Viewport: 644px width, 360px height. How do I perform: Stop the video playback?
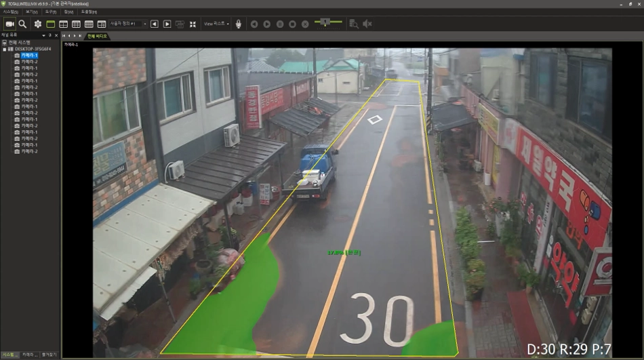292,24
